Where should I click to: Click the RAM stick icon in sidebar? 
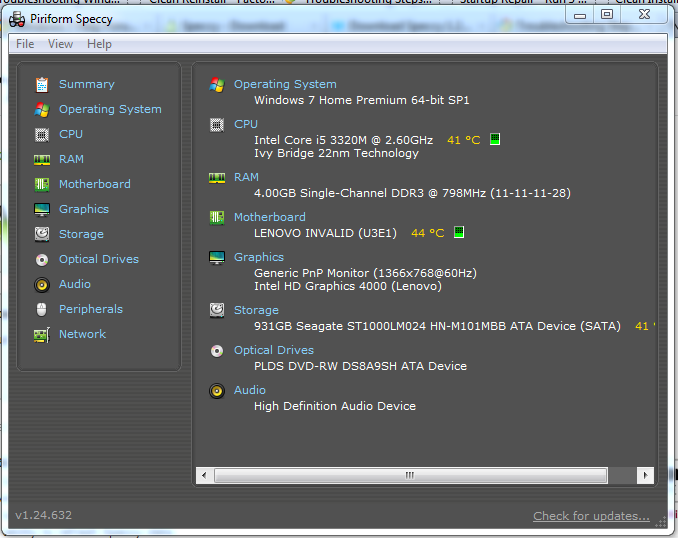pos(42,160)
